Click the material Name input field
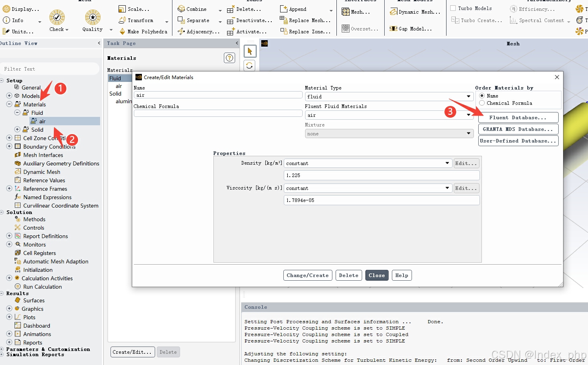Image resolution: width=588 pixels, height=365 pixels. pos(218,95)
